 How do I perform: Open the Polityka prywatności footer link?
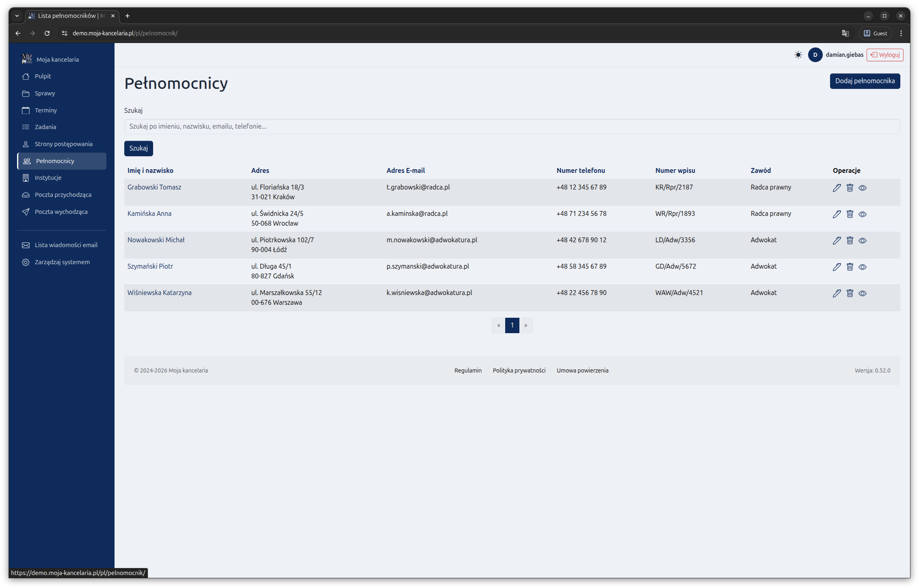tap(519, 370)
